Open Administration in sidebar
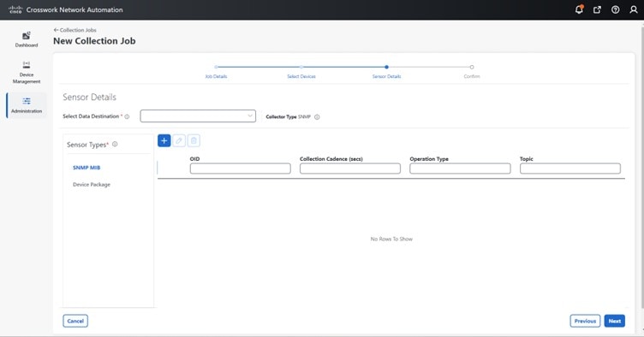 [x=27, y=105]
